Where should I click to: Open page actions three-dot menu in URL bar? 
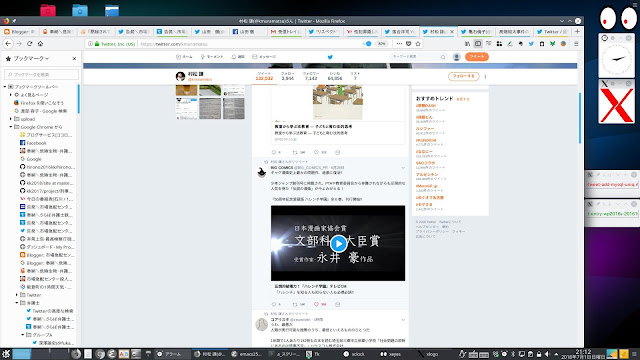(x=399, y=44)
